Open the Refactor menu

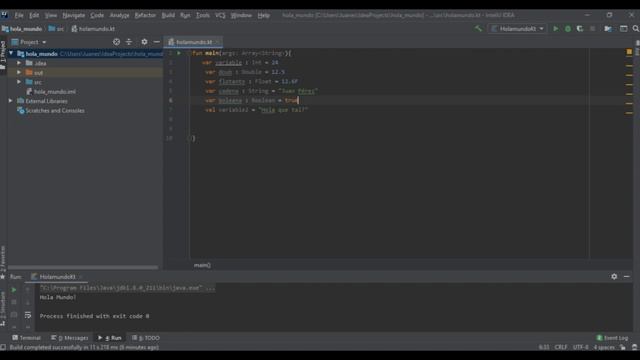(x=145, y=15)
